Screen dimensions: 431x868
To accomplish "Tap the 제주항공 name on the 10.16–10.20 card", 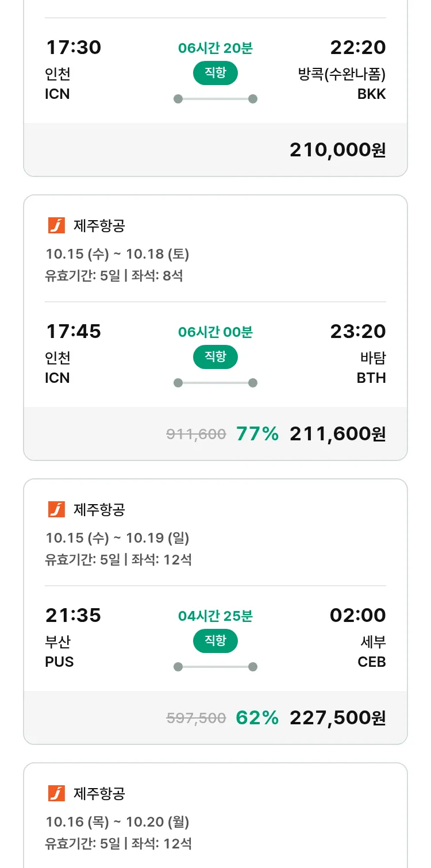I will tap(99, 794).
